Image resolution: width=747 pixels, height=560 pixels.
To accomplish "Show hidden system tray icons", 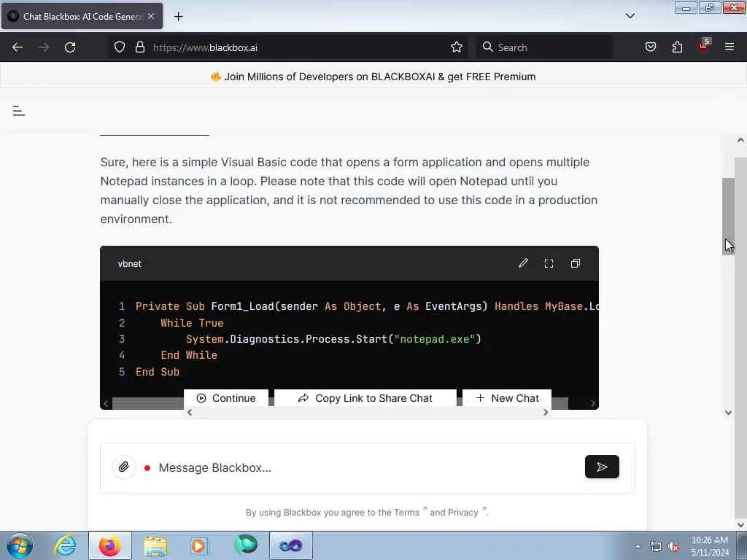I will point(638,546).
